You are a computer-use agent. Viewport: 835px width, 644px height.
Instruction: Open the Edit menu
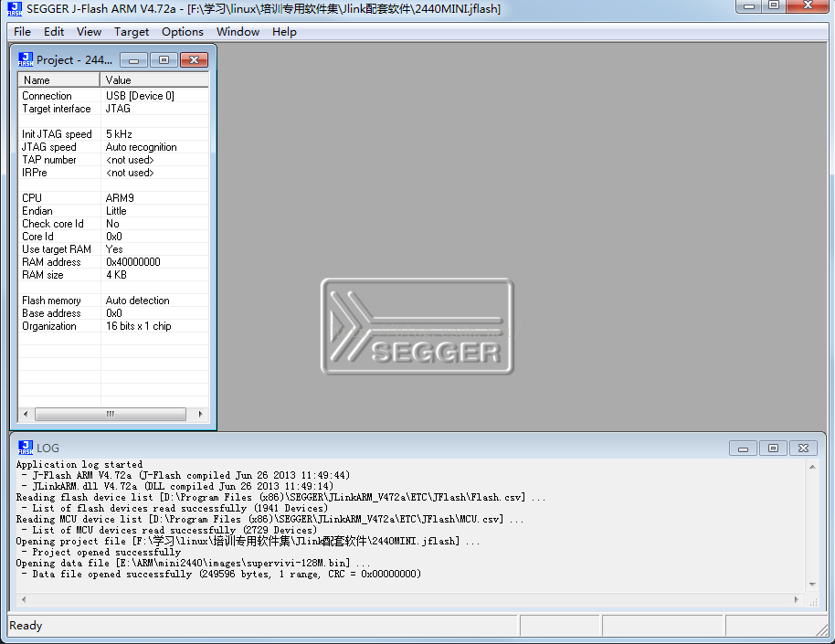pos(54,31)
